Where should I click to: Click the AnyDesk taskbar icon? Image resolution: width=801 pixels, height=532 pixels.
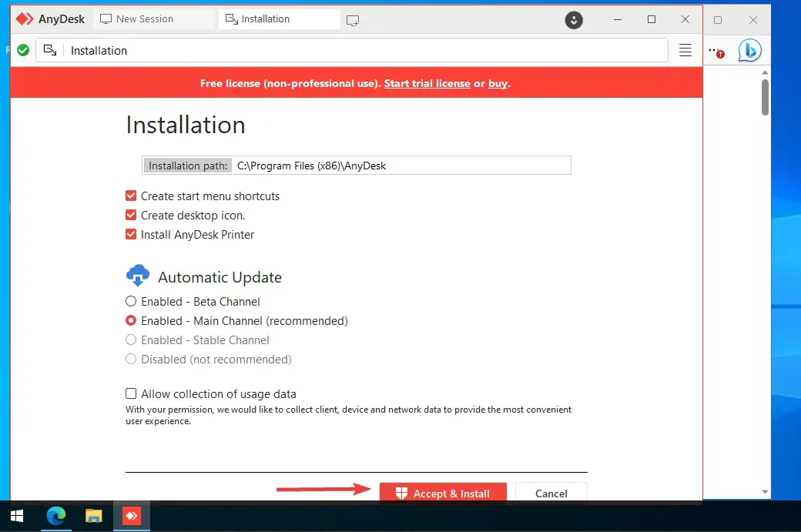tap(132, 516)
